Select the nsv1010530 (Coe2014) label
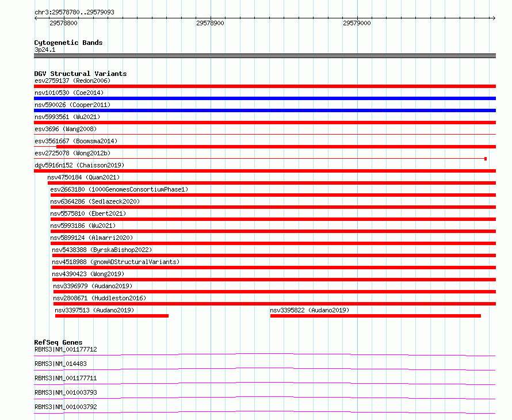The image size is (512, 420). tap(69, 93)
